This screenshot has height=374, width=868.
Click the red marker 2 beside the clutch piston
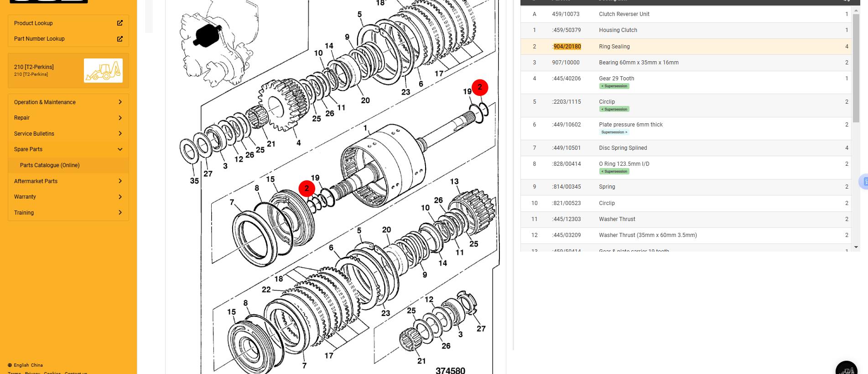[x=307, y=188]
